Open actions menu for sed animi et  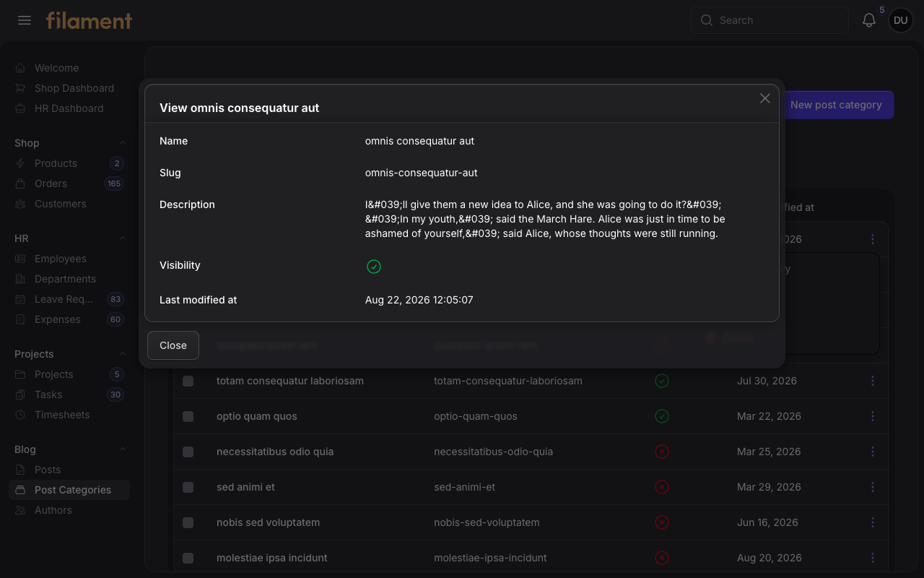click(x=873, y=487)
